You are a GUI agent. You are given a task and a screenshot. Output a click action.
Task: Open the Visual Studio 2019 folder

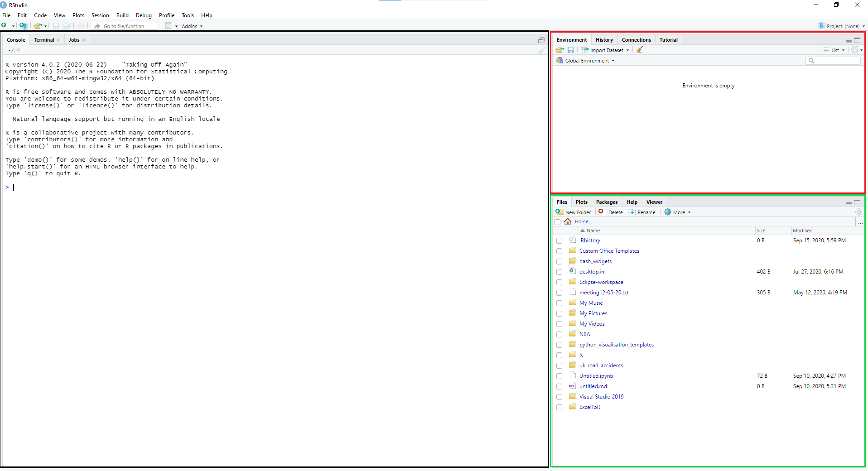[602, 397]
